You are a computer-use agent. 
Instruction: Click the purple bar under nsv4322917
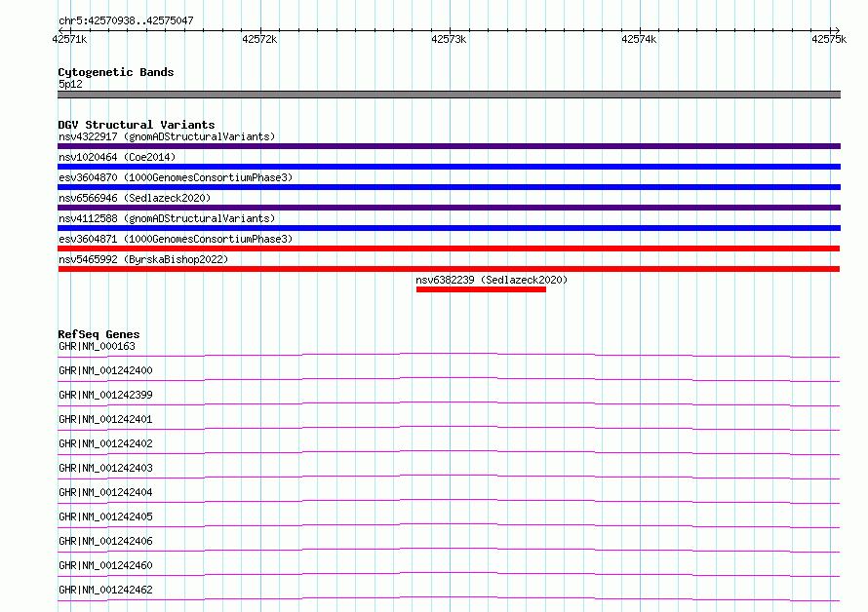point(449,146)
